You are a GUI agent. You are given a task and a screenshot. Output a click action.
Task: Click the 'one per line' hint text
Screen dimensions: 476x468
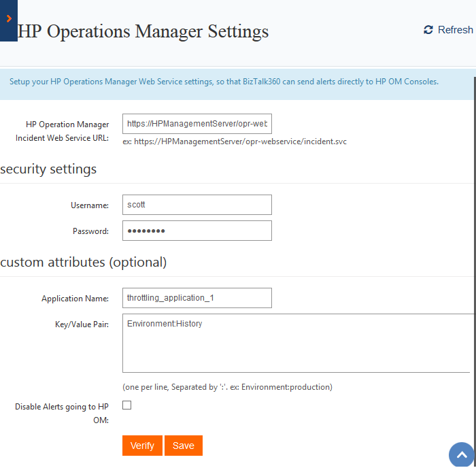tap(227, 387)
